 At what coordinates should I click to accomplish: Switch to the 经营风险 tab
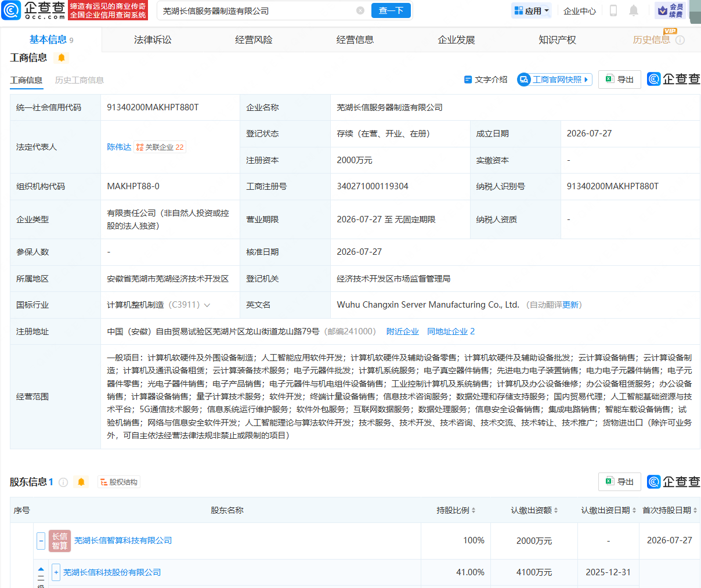(x=254, y=39)
